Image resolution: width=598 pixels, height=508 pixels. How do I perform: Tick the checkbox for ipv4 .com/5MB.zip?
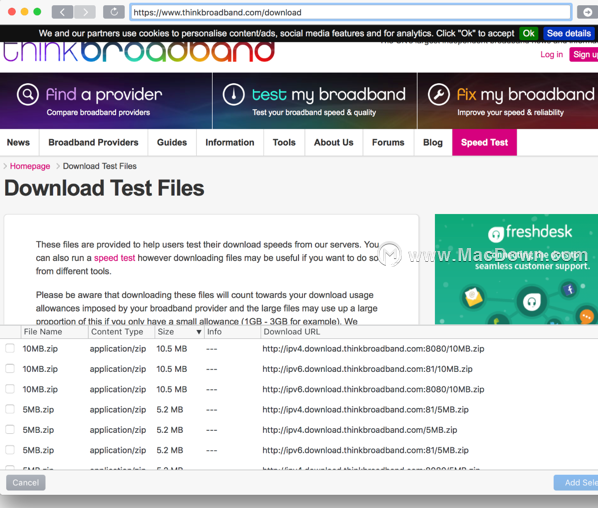coord(10,429)
